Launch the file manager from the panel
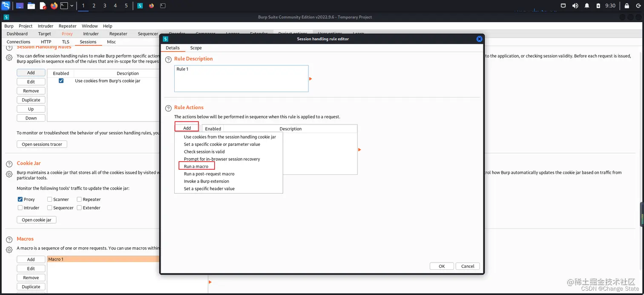Viewport: 644px width, 295px height. click(31, 6)
